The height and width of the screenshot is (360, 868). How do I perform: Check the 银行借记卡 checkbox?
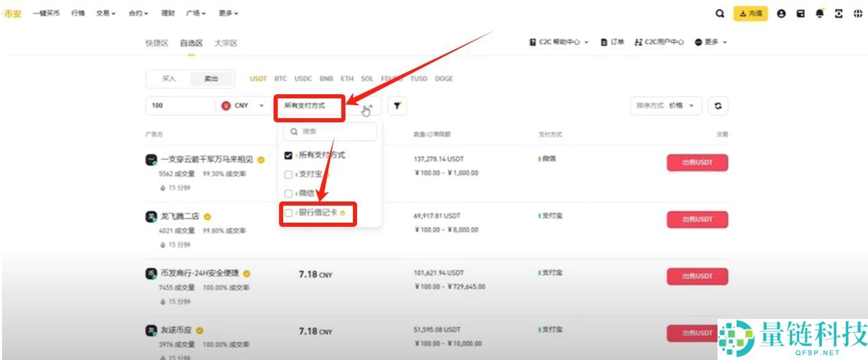pyautogui.click(x=289, y=212)
